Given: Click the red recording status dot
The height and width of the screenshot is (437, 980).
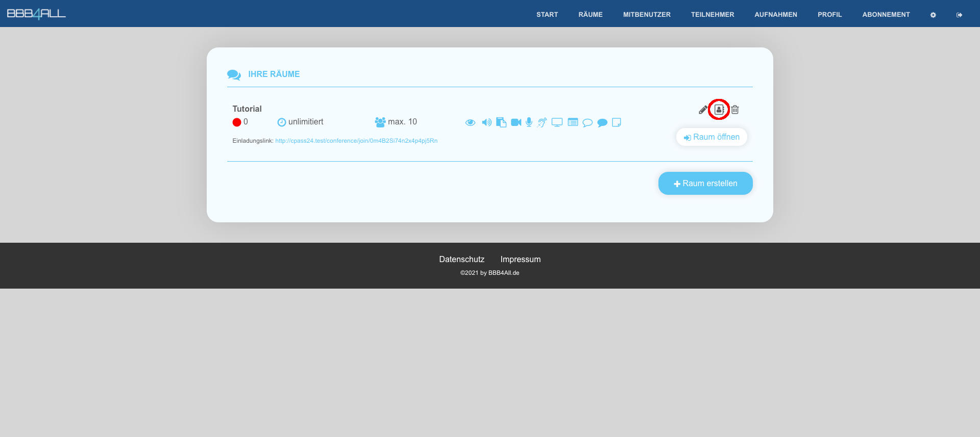Looking at the screenshot, I should [x=237, y=122].
